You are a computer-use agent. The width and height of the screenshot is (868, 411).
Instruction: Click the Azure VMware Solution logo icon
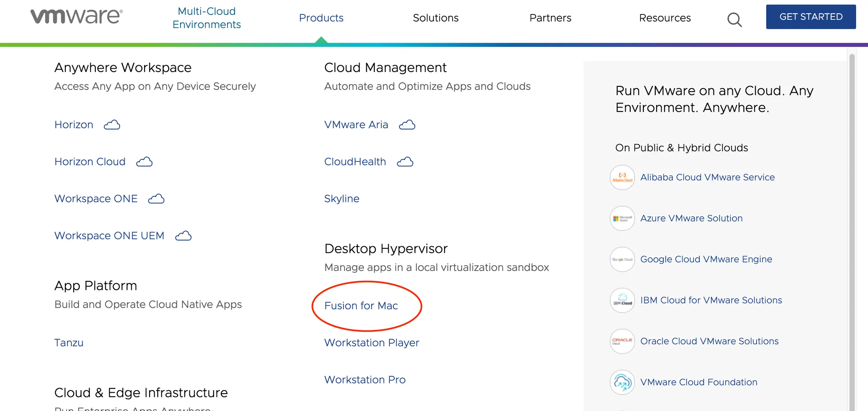(x=622, y=218)
